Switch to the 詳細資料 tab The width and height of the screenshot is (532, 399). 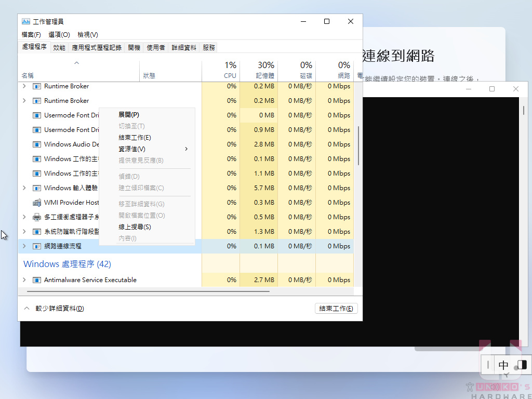[184, 48]
